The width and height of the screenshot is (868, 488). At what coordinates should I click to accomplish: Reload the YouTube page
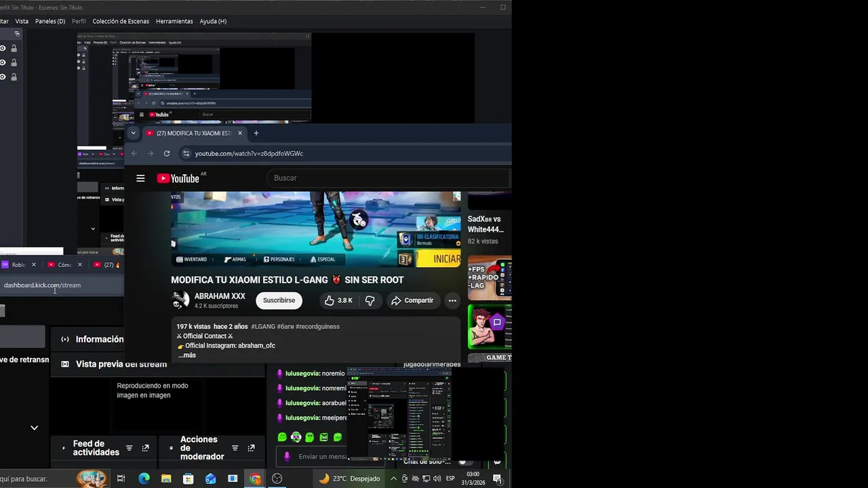(167, 153)
